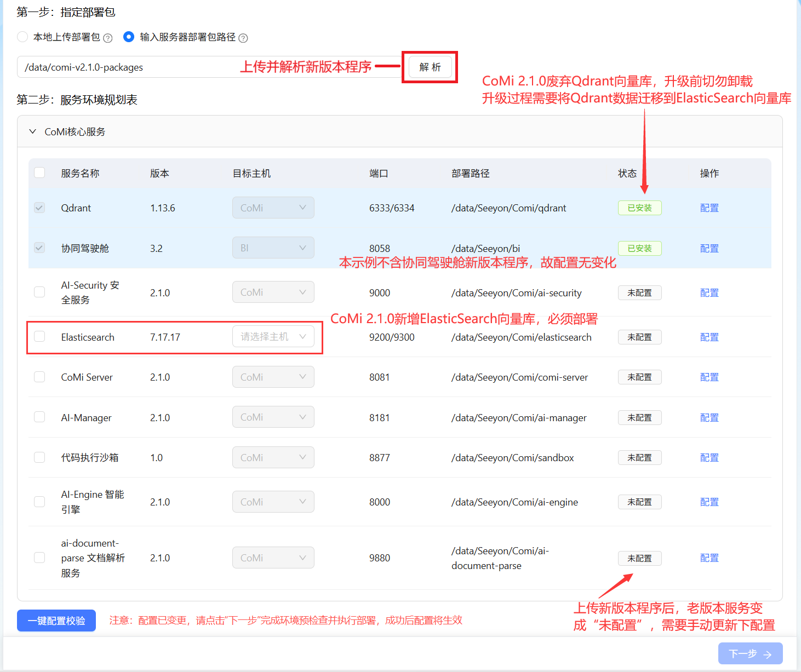Check the AI-Security 安全服务 row checkbox

(x=39, y=292)
